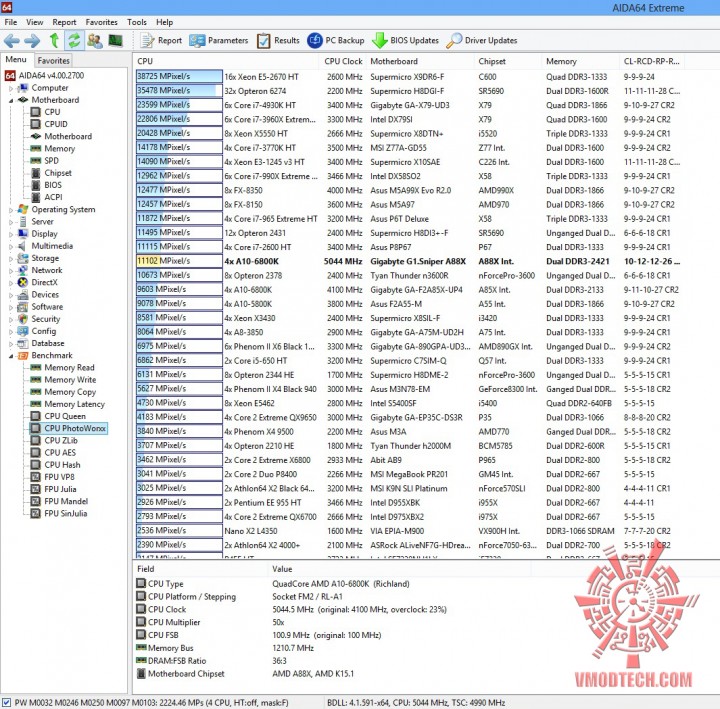Viewport: 720px width, 709px height.
Task: Select CPU ZLib benchmark
Action: pyautogui.click(x=54, y=441)
